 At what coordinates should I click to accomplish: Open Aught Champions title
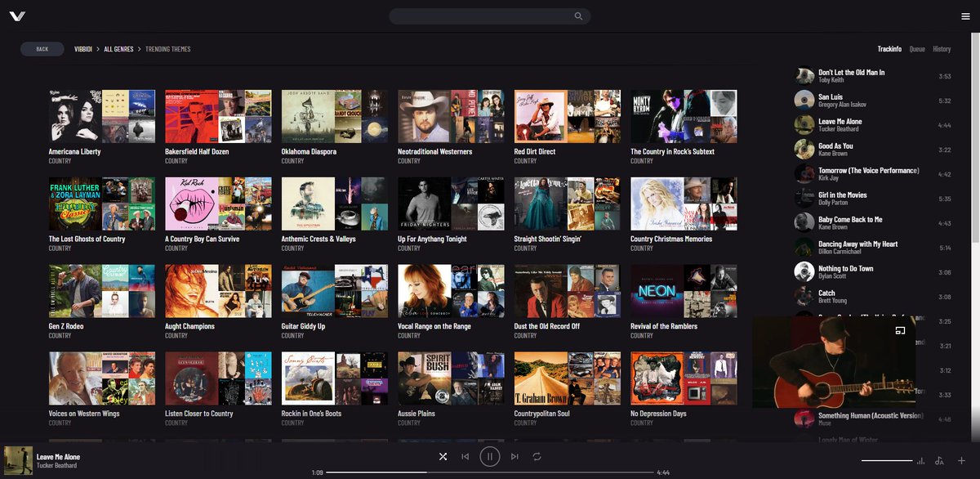point(189,327)
